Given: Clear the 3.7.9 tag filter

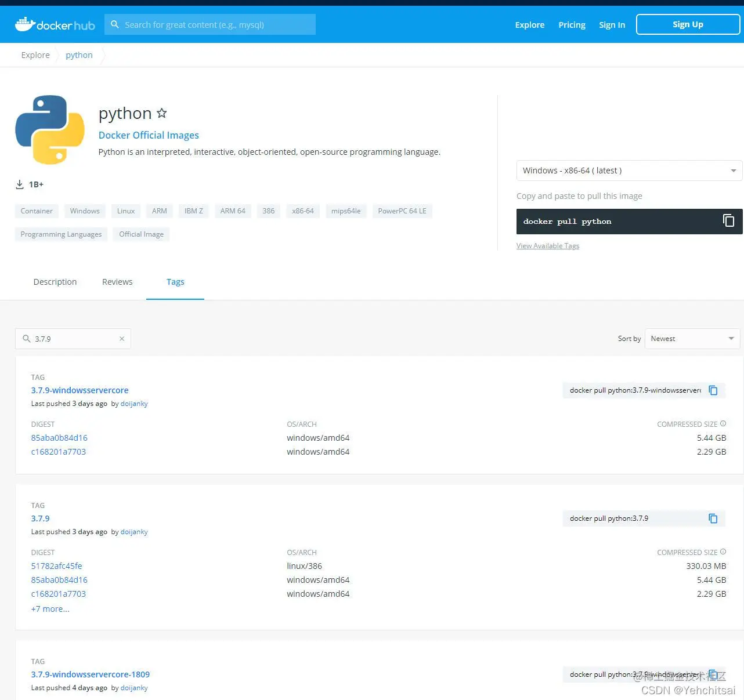Looking at the screenshot, I should click(x=122, y=339).
